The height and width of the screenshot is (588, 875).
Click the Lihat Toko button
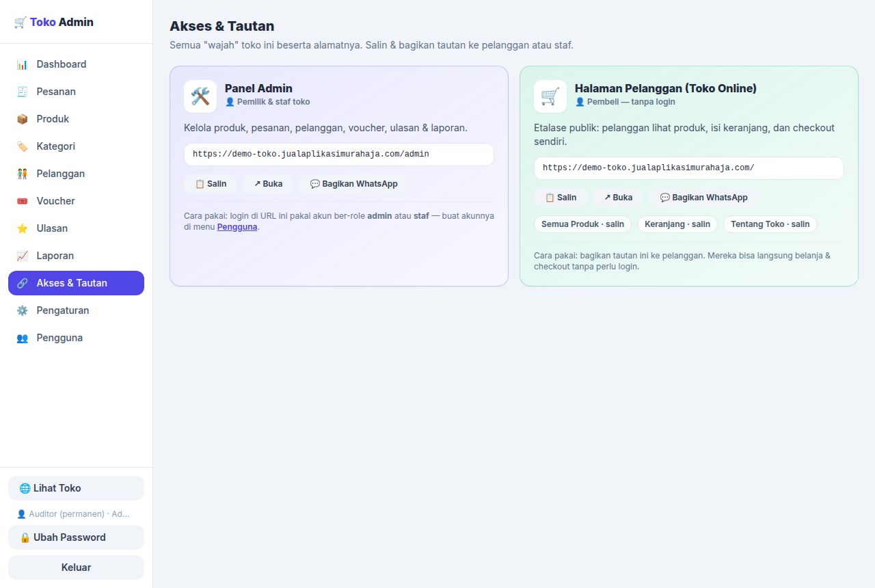coord(76,488)
